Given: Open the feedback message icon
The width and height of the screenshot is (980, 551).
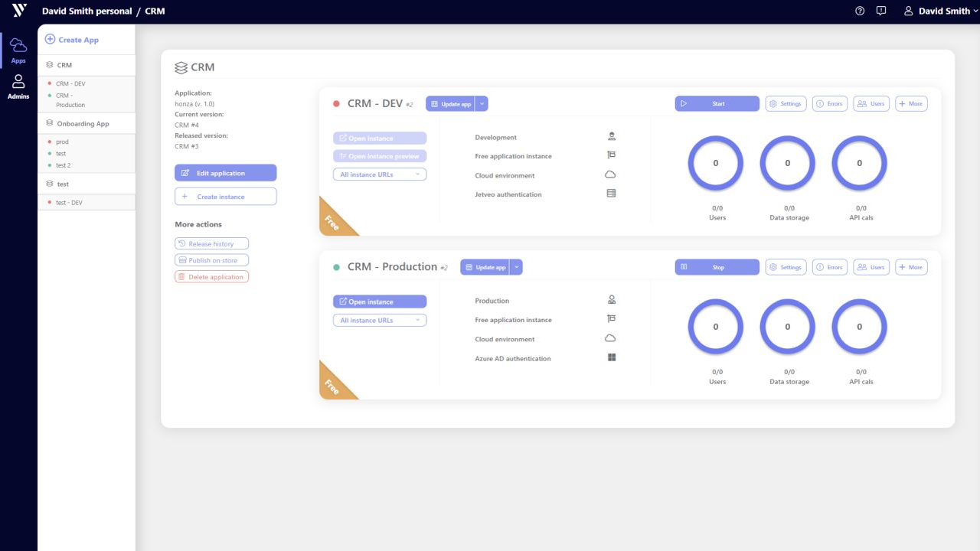Looking at the screenshot, I should point(881,11).
